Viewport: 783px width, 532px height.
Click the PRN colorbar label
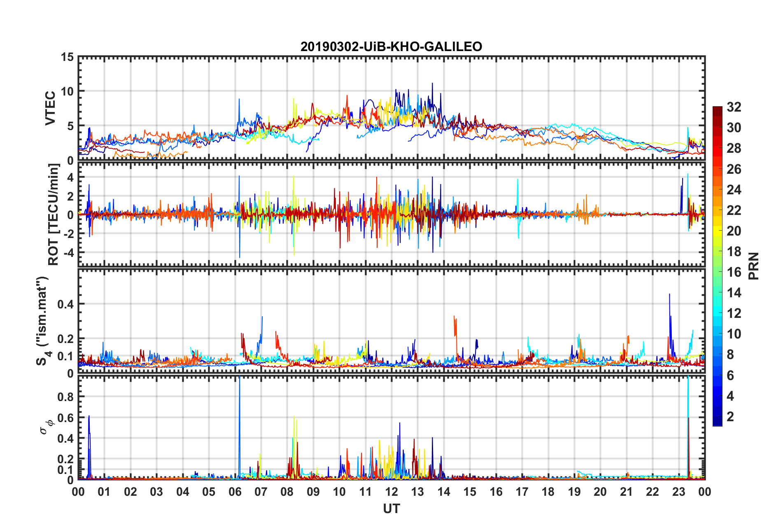753,266
